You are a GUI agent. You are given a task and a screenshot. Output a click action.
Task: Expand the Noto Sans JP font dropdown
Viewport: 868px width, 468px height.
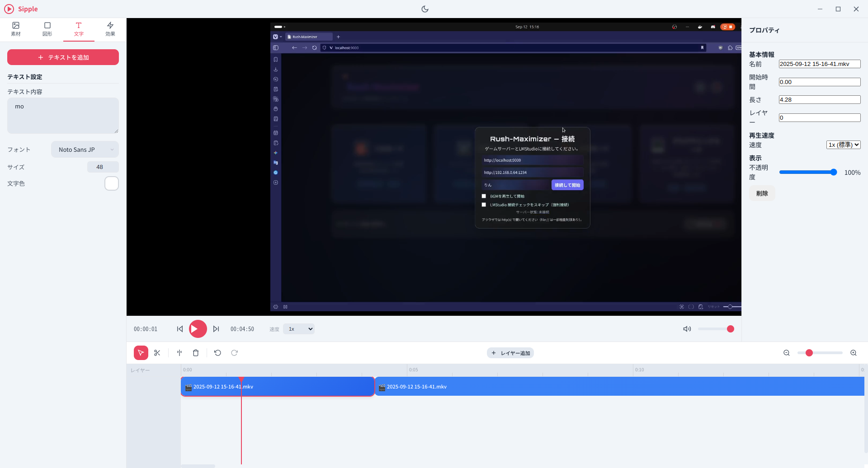tap(85, 150)
